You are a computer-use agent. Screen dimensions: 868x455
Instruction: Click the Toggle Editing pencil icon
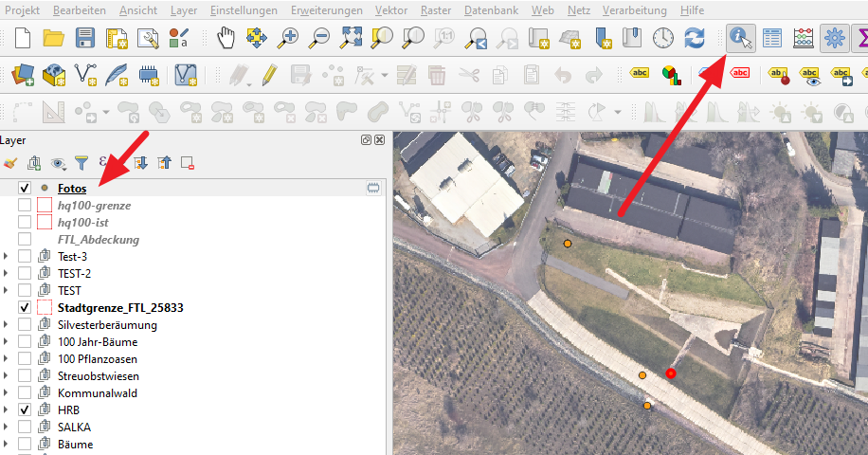pos(269,74)
